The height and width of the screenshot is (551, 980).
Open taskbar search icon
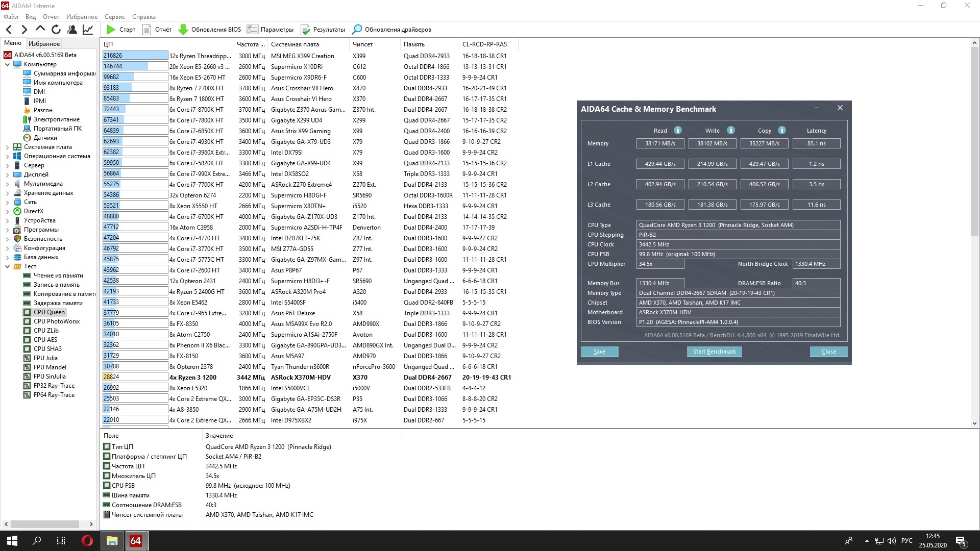tap(37, 541)
